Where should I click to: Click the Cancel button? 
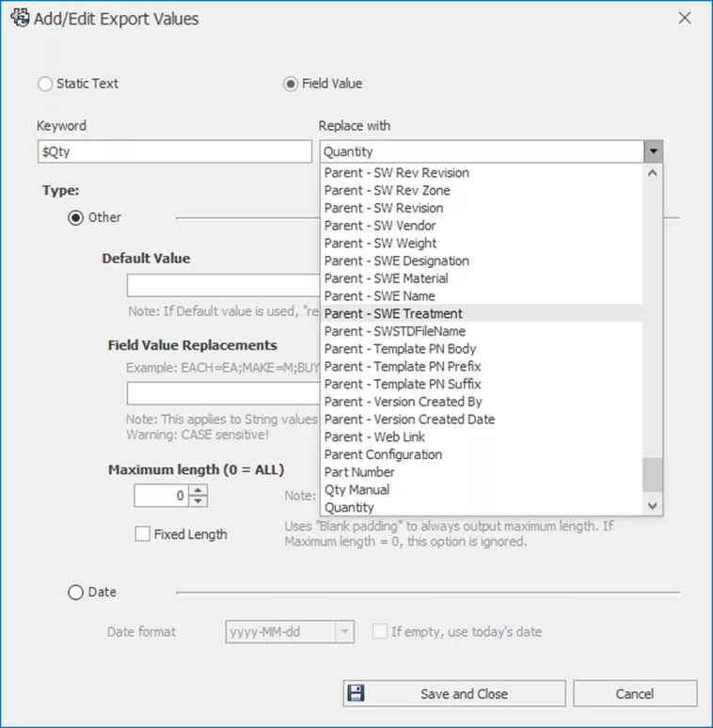634,694
